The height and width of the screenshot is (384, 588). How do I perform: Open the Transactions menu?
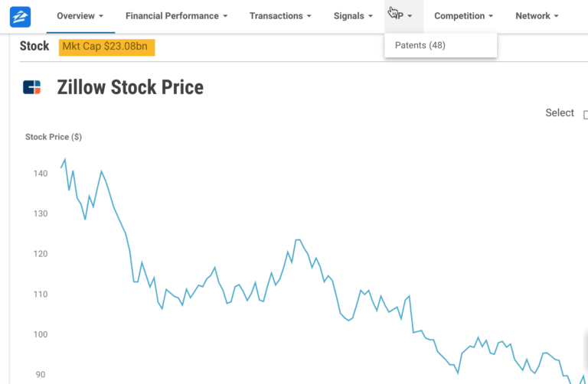click(x=280, y=16)
